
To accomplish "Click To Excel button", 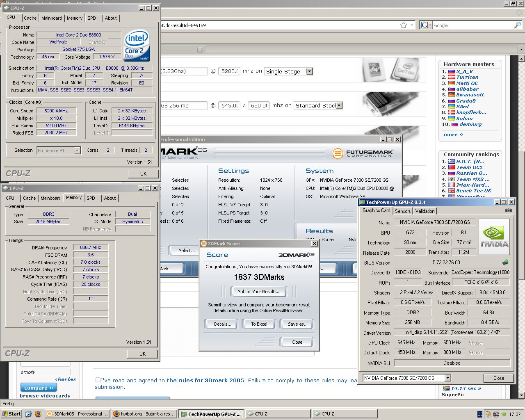I will [x=259, y=324].
